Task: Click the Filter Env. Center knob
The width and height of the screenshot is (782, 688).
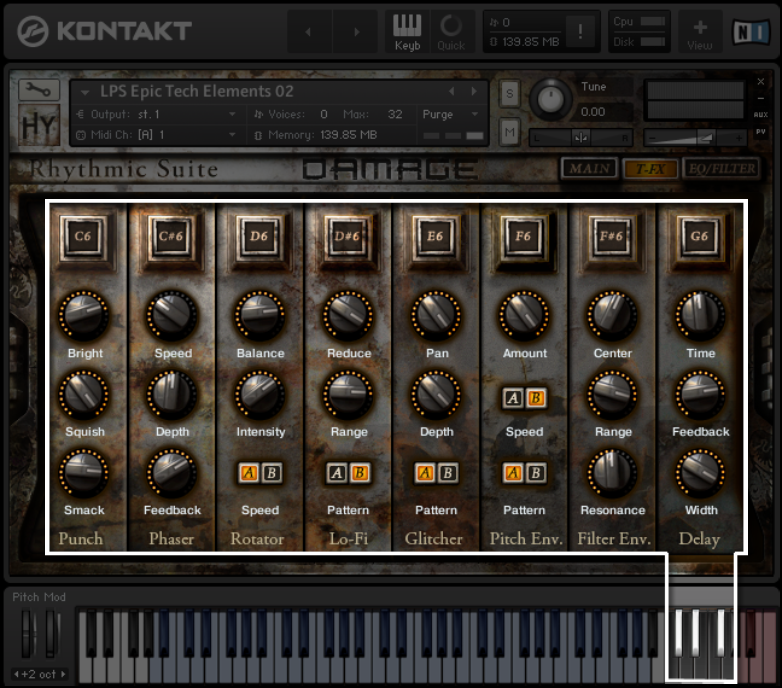Action: 612,315
